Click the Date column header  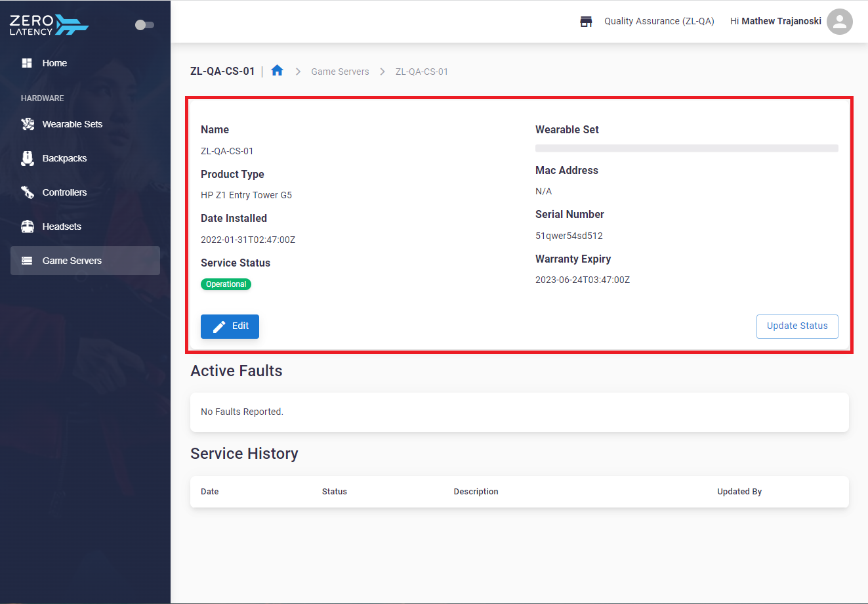coord(210,491)
